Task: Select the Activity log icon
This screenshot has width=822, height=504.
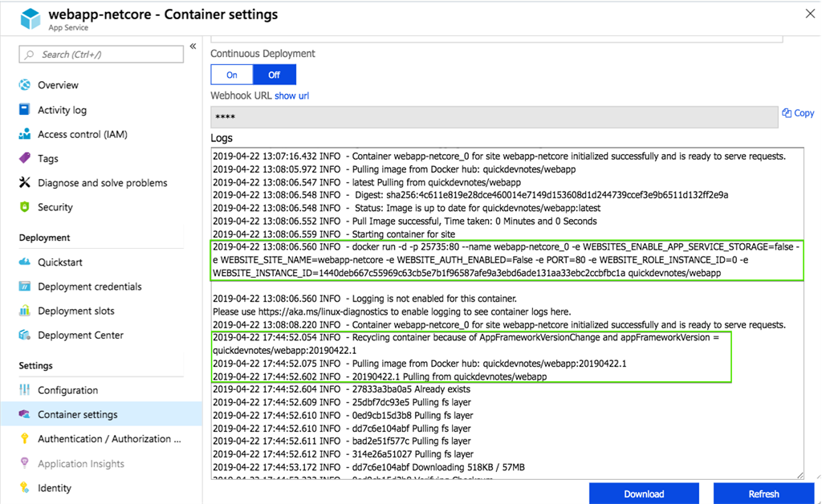Action: click(x=26, y=109)
